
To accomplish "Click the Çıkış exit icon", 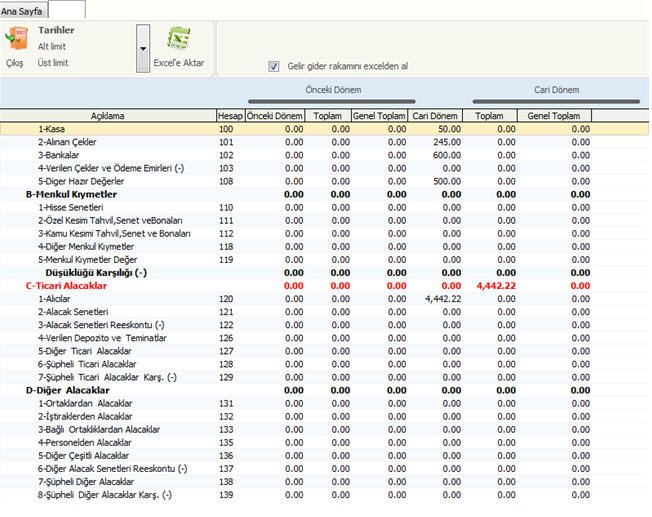I will click(x=15, y=40).
